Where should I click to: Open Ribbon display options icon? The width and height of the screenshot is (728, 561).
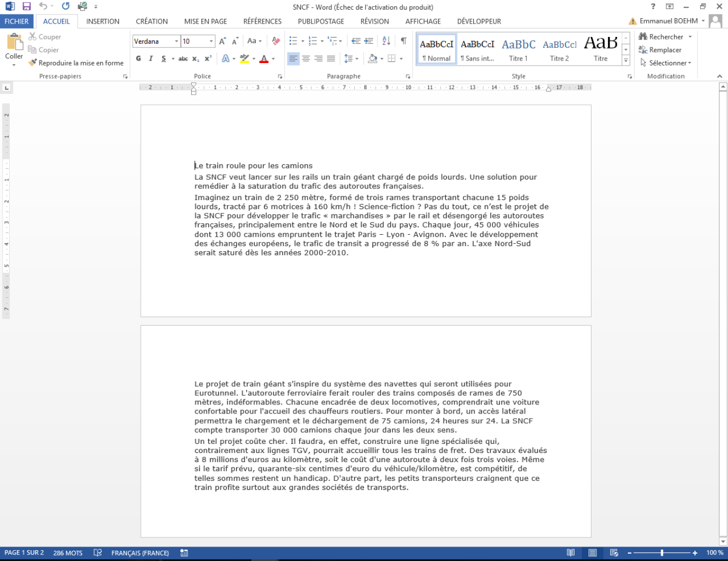pyautogui.click(x=669, y=7)
